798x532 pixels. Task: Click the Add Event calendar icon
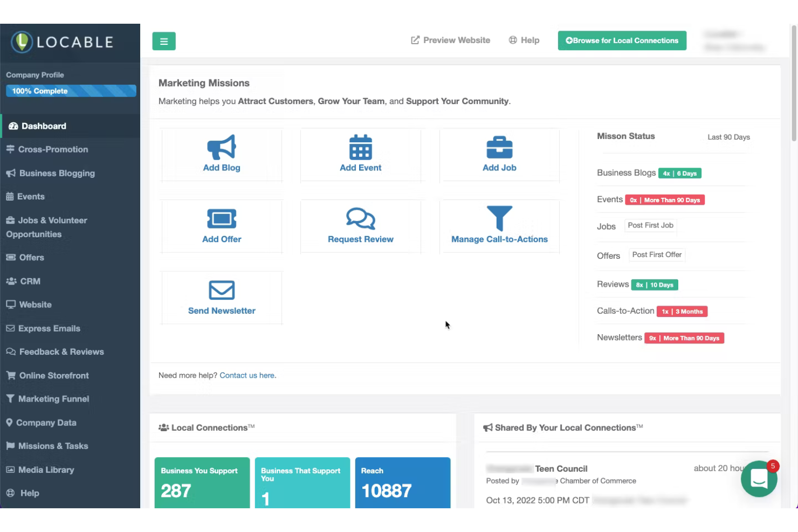coord(361,147)
